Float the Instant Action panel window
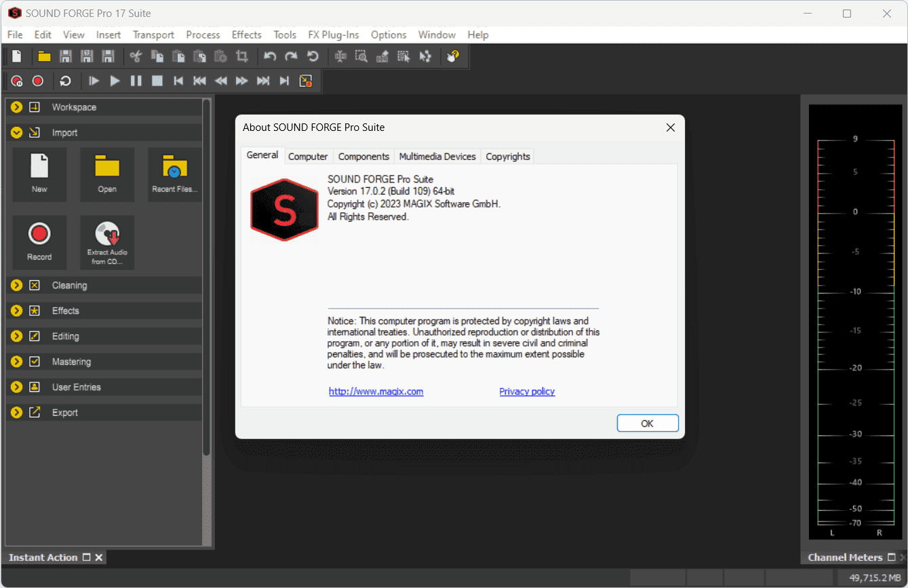The image size is (908, 588). coord(86,557)
